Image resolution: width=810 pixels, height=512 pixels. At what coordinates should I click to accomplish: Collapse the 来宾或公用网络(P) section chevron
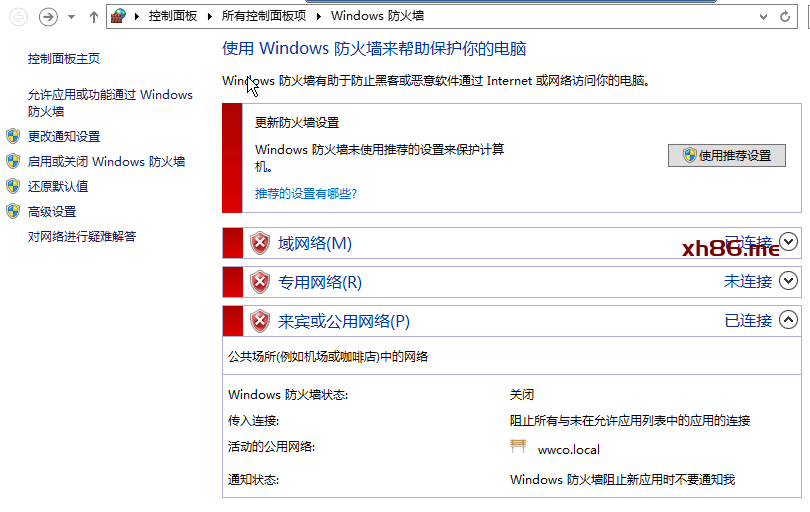[x=788, y=320]
